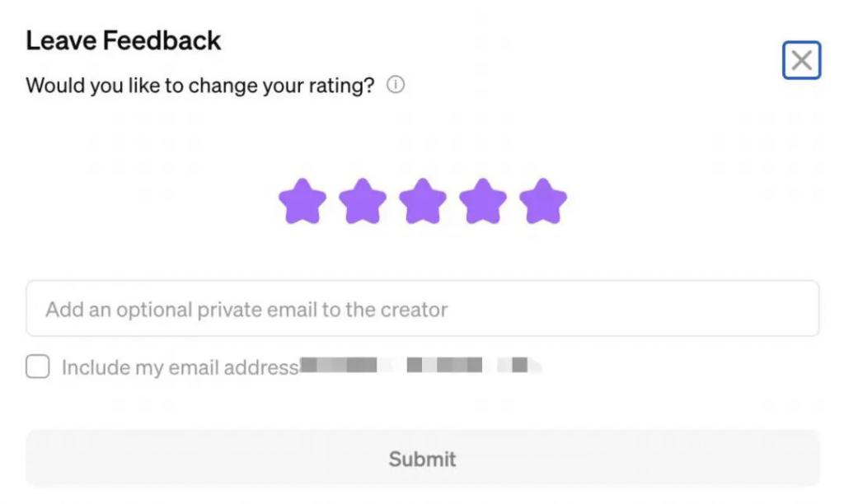Tick the Include my email address checkbox
Image resolution: width=844 pixels, height=504 pixels.
[38, 366]
